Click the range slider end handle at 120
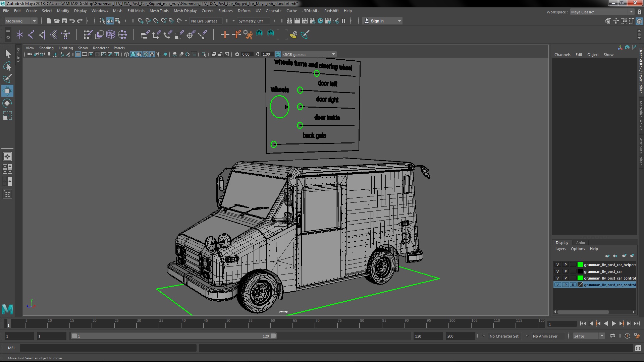 click(273, 336)
